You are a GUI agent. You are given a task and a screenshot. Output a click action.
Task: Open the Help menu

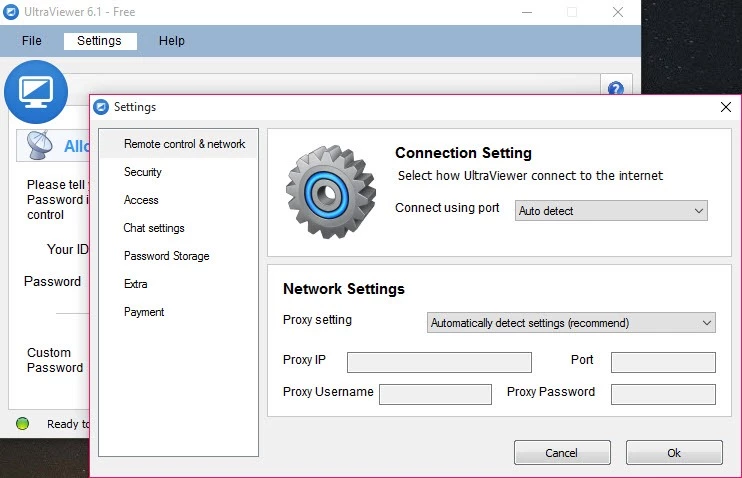point(171,41)
